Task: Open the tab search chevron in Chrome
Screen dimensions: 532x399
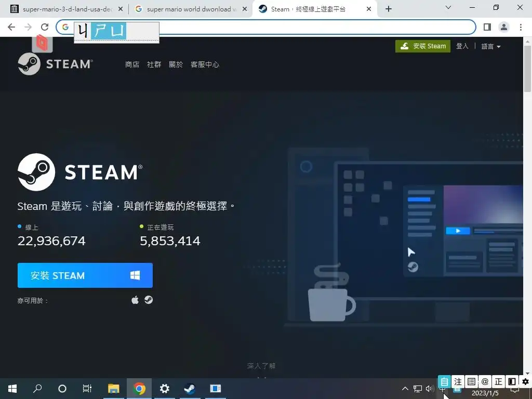Action: tap(448, 7)
